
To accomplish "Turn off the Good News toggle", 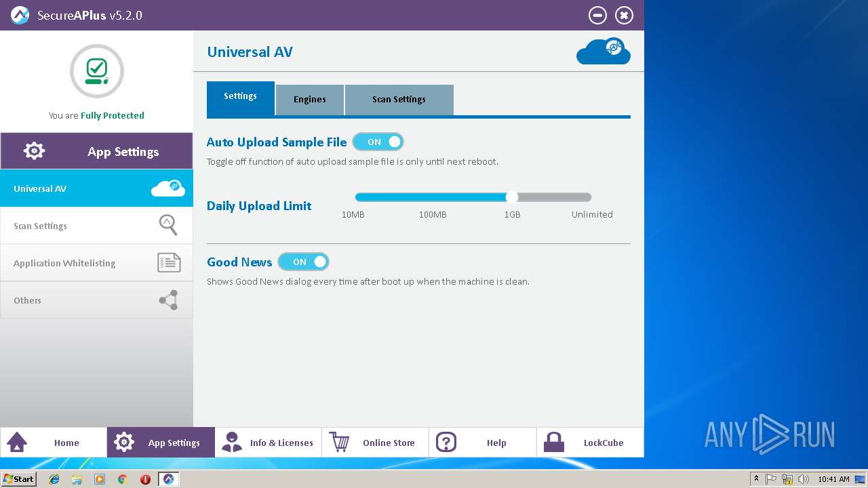I will (303, 262).
